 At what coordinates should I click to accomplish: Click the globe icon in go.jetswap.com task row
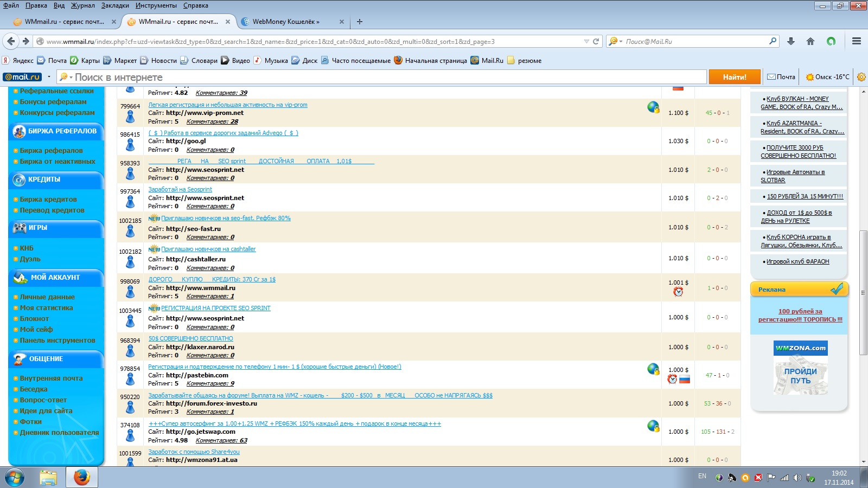tap(653, 426)
